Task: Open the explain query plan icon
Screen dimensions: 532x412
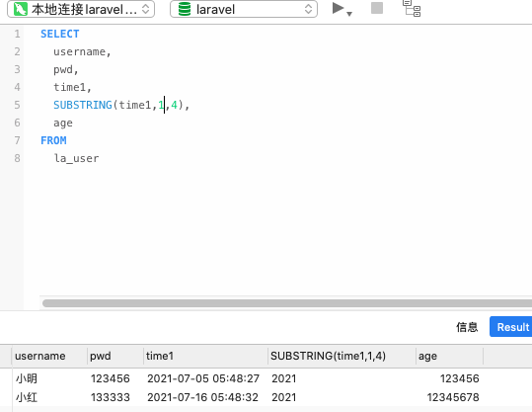Action: [x=412, y=8]
